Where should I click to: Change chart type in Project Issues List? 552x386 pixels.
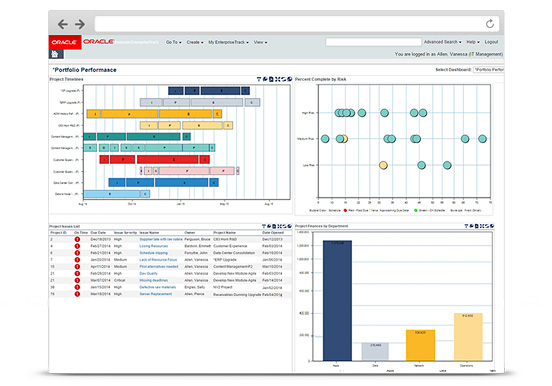pos(269,226)
